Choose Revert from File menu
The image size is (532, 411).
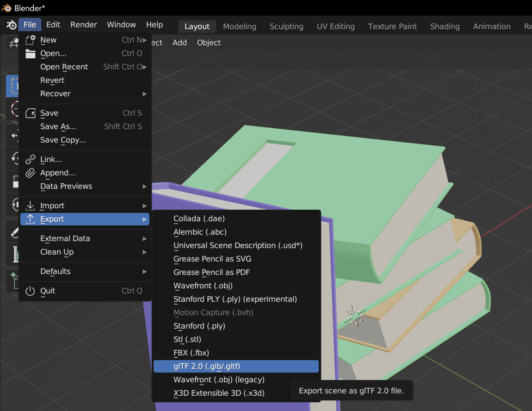tap(85, 80)
